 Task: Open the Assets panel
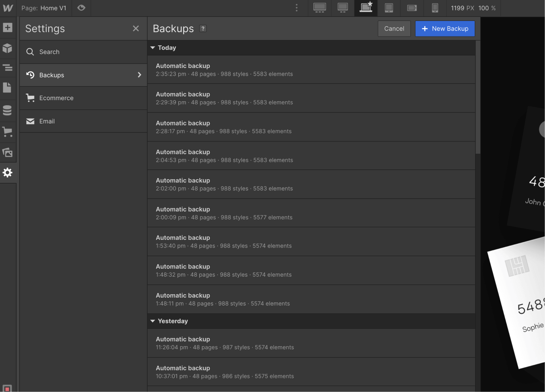pos(8,153)
